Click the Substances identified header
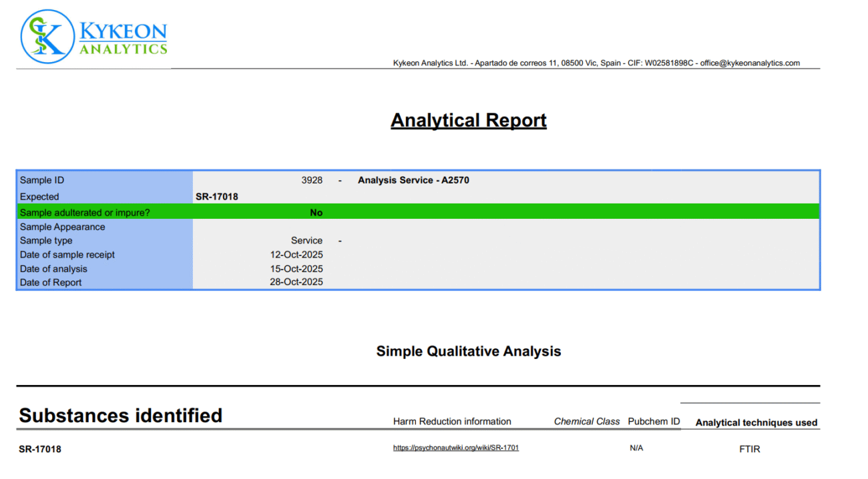The width and height of the screenshot is (868, 479). [120, 415]
